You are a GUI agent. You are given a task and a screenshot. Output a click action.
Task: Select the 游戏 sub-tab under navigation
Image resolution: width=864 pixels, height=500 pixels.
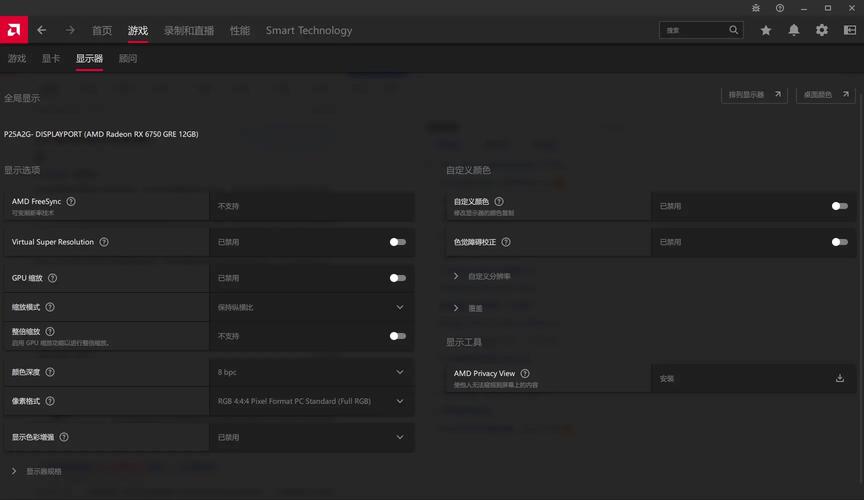point(17,58)
